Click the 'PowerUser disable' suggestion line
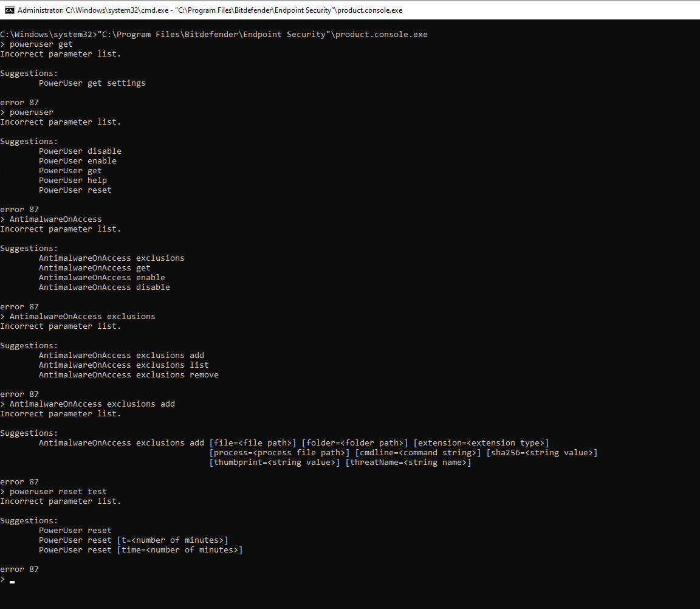The width and height of the screenshot is (700, 609). 80,151
